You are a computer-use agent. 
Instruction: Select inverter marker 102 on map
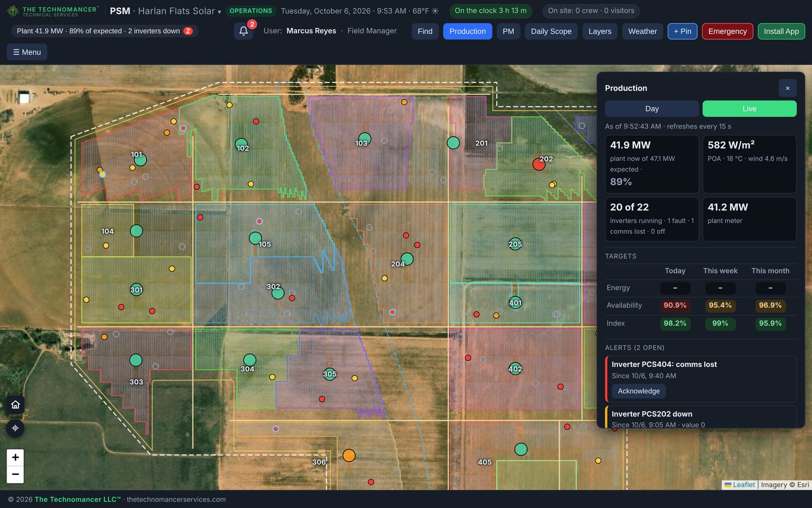(242, 145)
